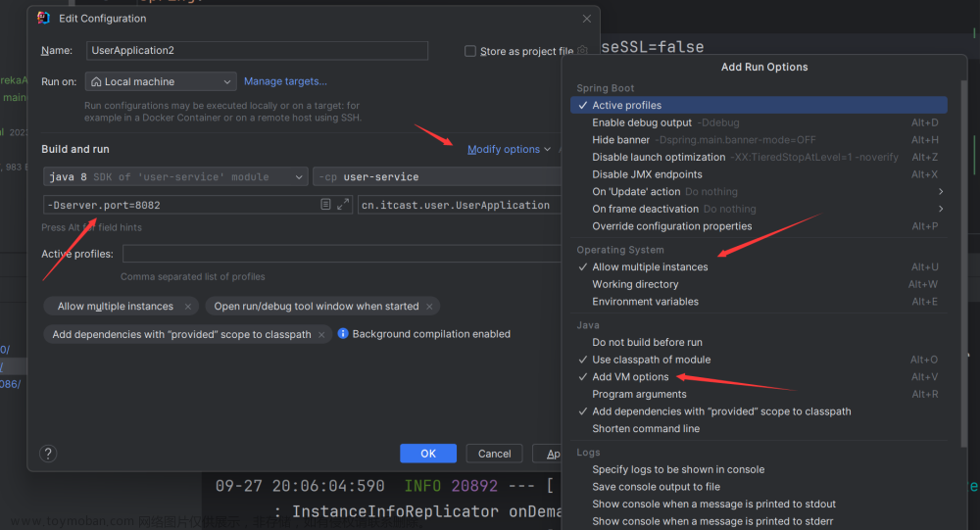
Task: Uncheck Add dependencies with provided scope menu entry
Action: pyautogui.click(x=759, y=411)
